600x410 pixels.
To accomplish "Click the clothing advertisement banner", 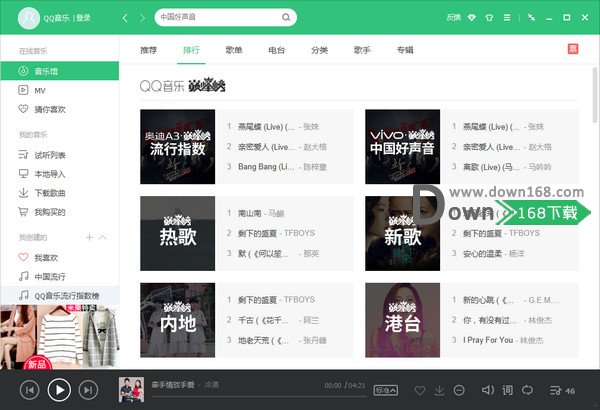I will coord(60,337).
